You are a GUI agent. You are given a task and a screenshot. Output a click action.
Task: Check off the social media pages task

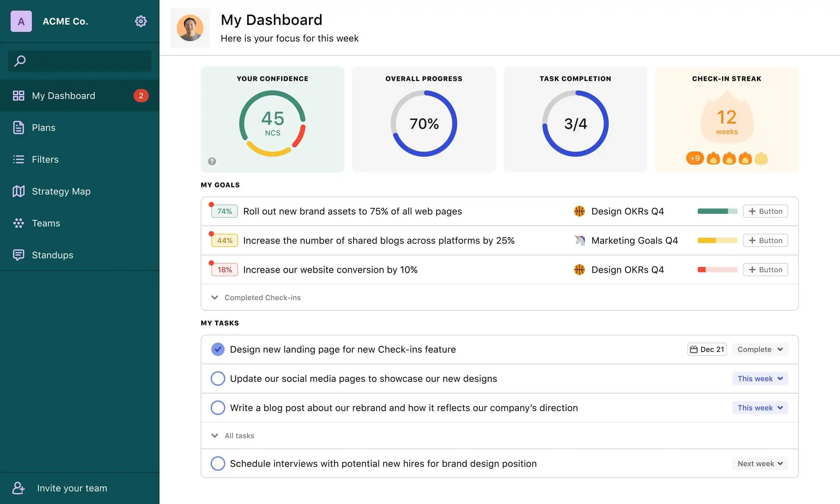[218, 378]
